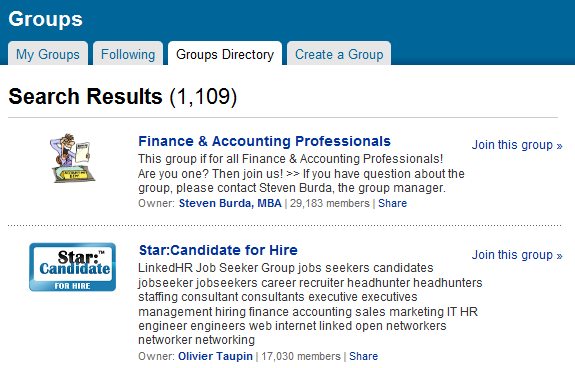Click the 29,183 members count text
The width and height of the screenshot is (575, 368).
click(x=329, y=203)
